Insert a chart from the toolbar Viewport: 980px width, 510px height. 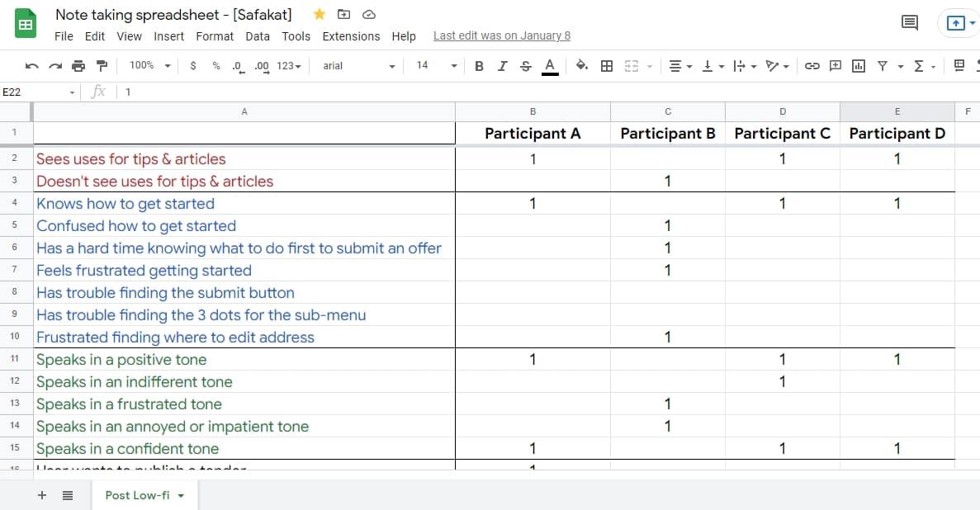pyautogui.click(x=859, y=66)
